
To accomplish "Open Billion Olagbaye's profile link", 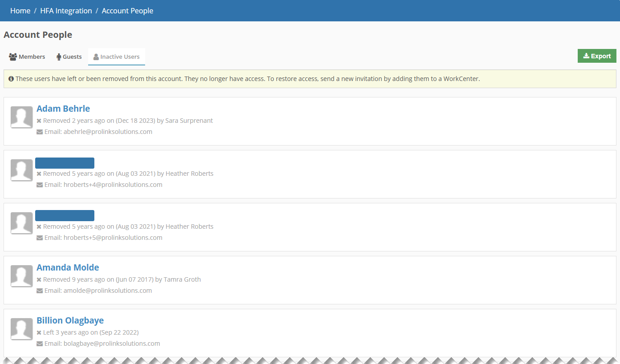I will point(70,320).
